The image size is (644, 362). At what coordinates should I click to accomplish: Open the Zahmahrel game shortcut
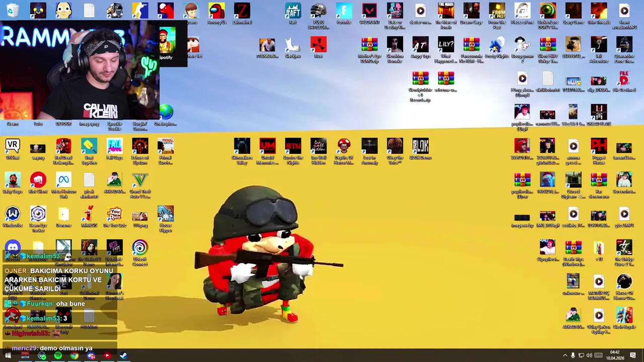[242, 14]
